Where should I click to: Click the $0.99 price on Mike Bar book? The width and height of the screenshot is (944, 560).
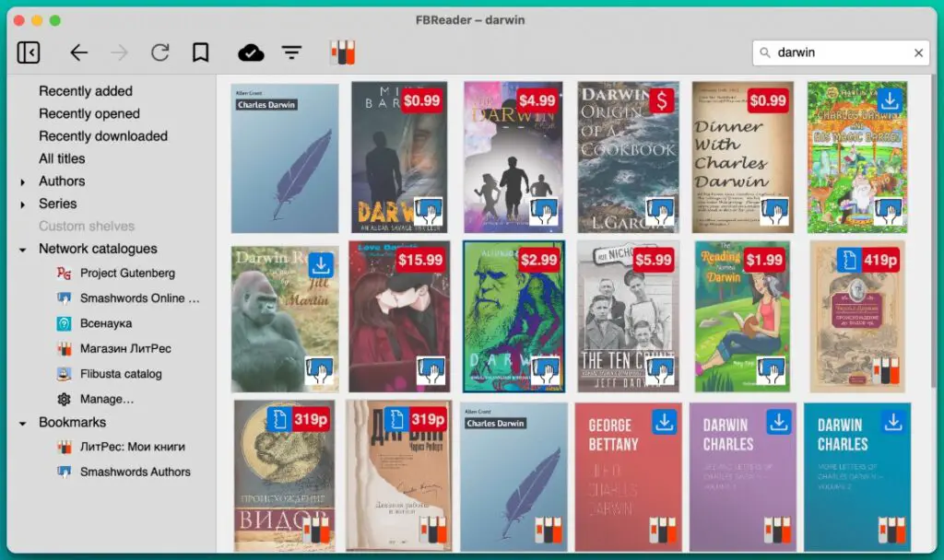(x=421, y=100)
